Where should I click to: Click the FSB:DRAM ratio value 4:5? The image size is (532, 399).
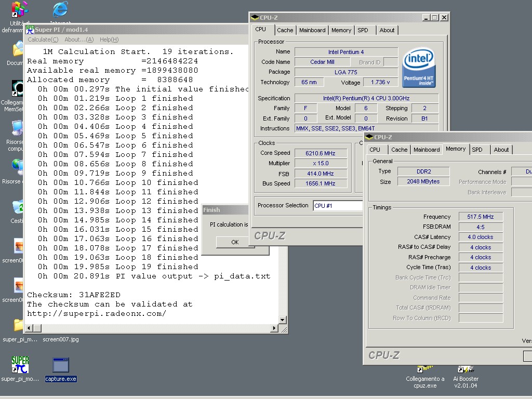tap(481, 227)
